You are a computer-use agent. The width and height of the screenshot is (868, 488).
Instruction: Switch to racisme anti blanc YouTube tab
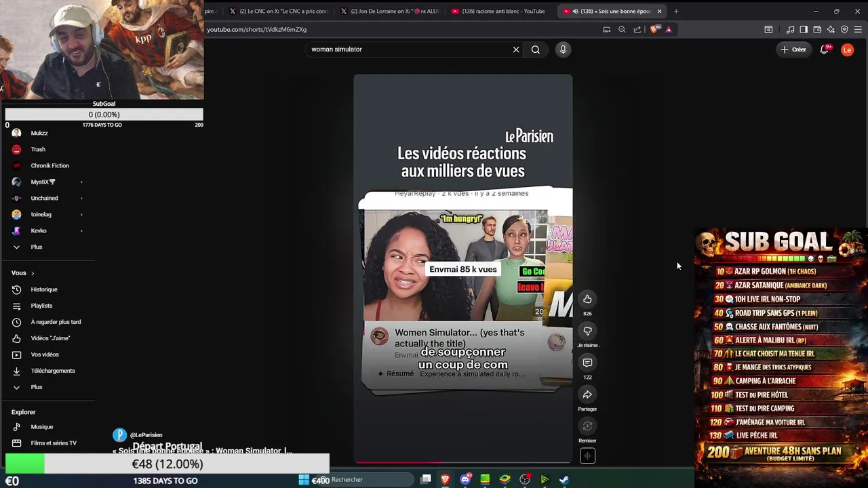[498, 11]
